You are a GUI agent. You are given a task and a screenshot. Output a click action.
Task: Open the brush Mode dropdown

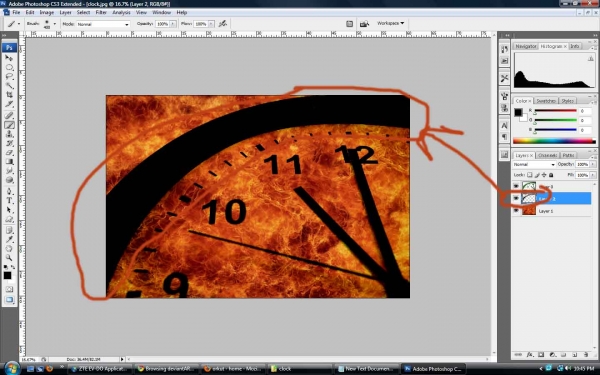click(x=103, y=24)
